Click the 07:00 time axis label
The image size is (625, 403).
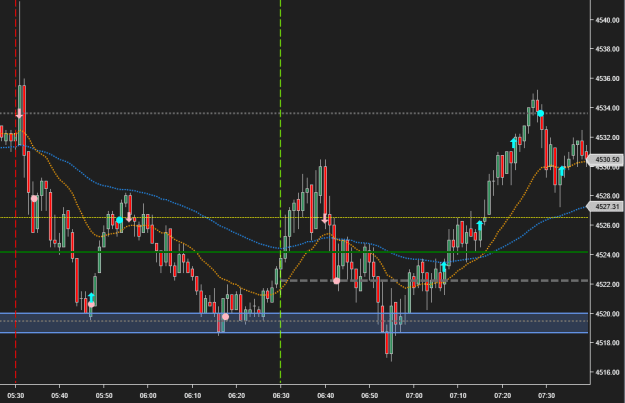click(x=414, y=396)
